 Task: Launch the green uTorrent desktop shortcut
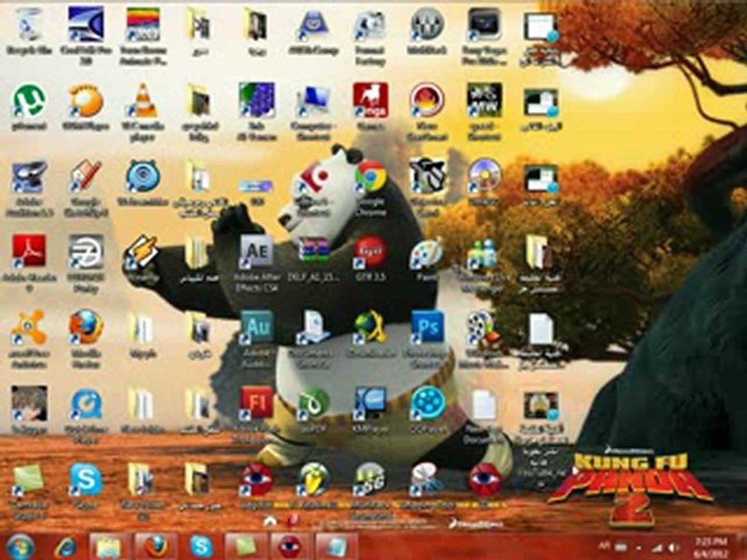click(x=29, y=106)
